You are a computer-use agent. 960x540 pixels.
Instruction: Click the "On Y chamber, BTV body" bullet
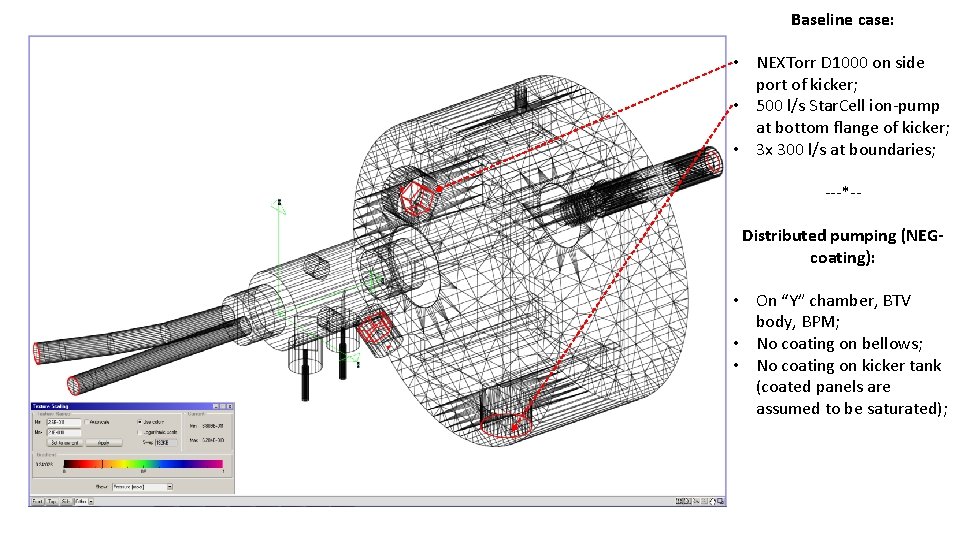pyautogui.click(x=834, y=310)
